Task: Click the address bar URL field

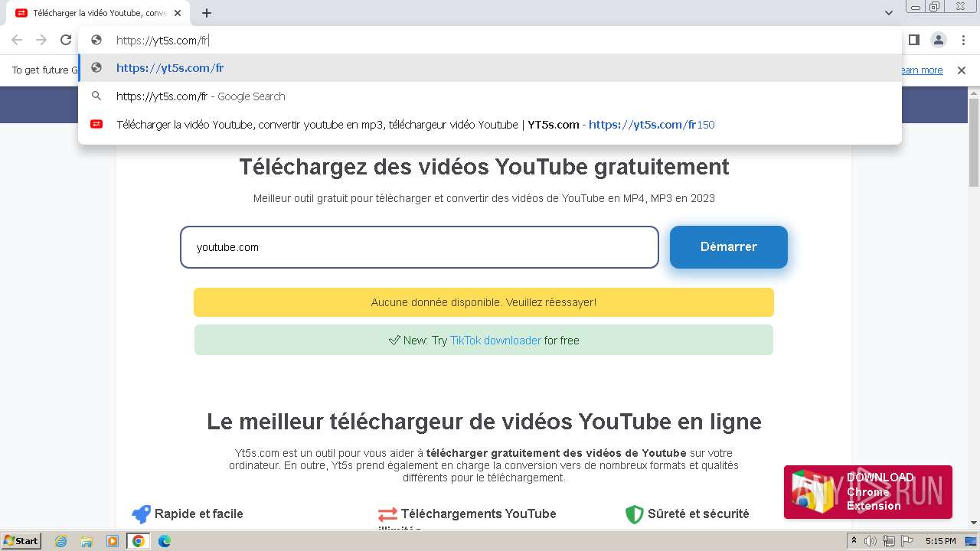Action: point(490,41)
